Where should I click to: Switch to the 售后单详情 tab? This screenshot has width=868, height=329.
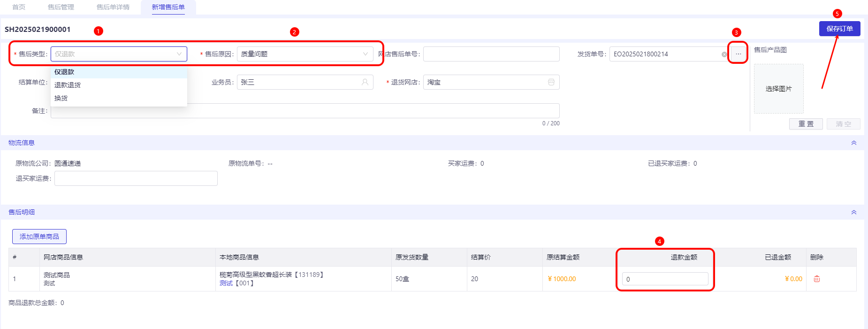pos(113,7)
